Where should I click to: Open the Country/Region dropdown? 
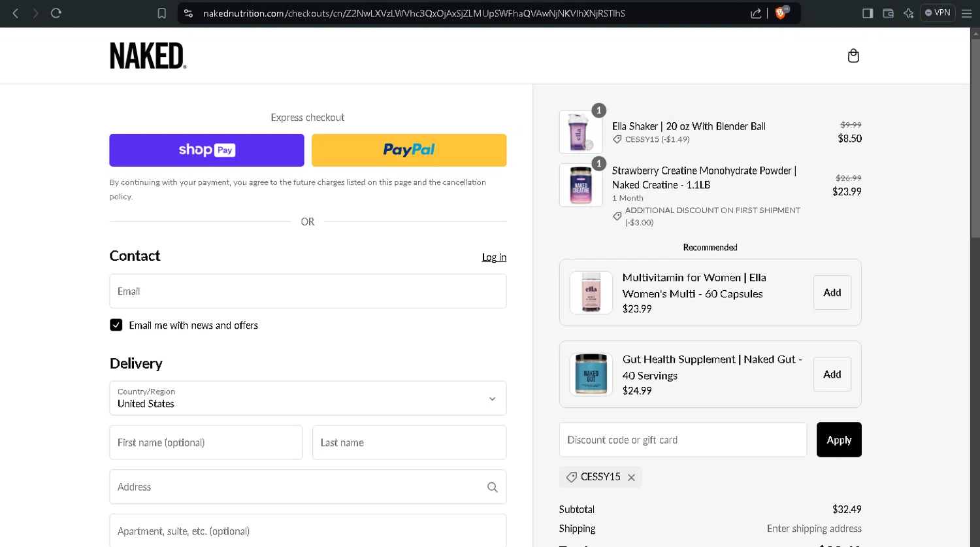pyautogui.click(x=308, y=398)
